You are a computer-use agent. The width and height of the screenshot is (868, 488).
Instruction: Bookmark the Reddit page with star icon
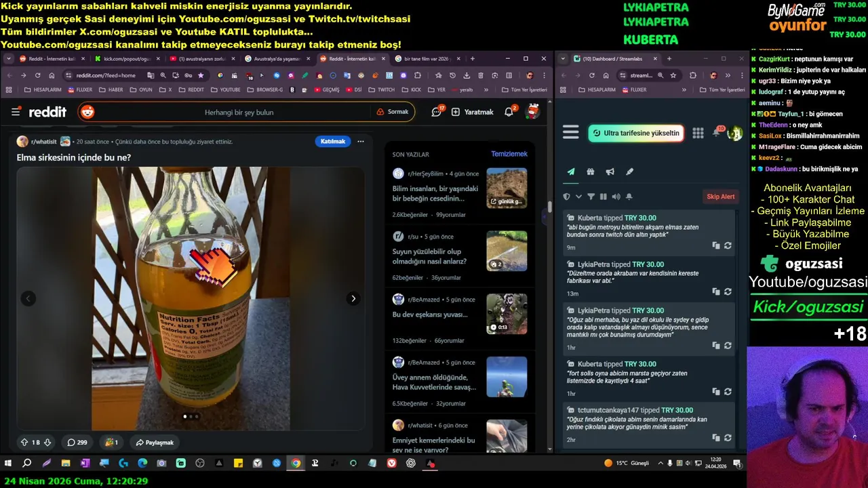point(201,75)
